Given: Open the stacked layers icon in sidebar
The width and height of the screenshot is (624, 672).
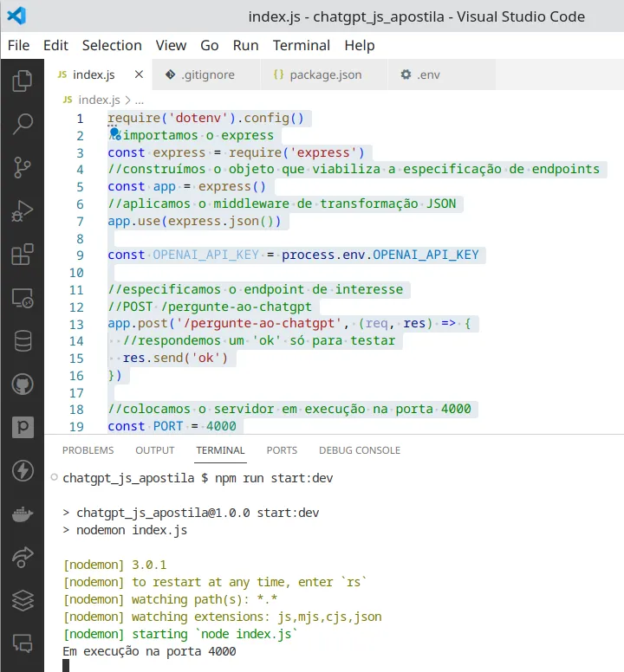Looking at the screenshot, I should 23,600.
